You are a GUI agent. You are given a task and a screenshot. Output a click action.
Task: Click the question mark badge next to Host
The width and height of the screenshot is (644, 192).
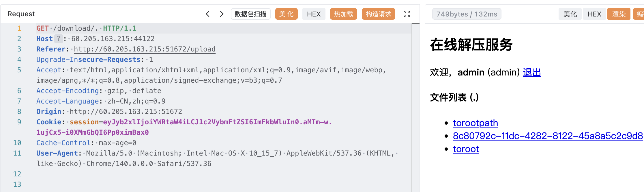coord(59,39)
